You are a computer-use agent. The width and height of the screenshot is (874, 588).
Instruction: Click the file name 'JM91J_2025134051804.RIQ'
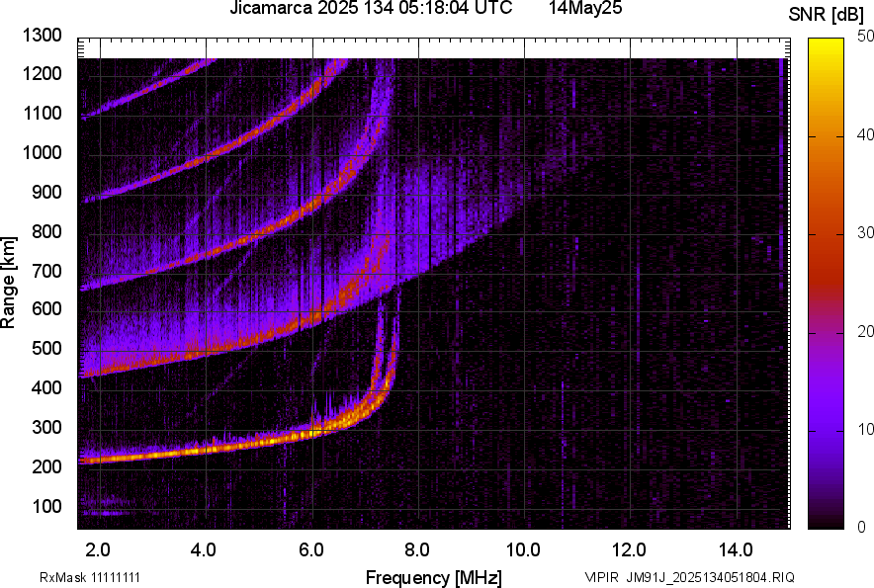[x=710, y=577]
